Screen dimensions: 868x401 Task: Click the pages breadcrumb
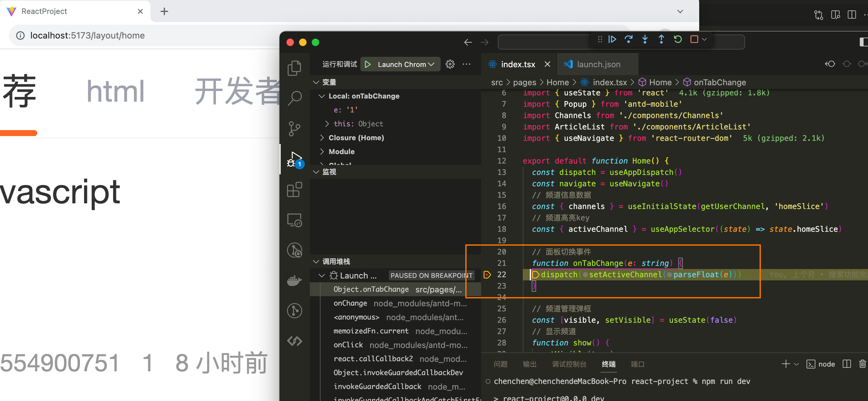click(525, 82)
